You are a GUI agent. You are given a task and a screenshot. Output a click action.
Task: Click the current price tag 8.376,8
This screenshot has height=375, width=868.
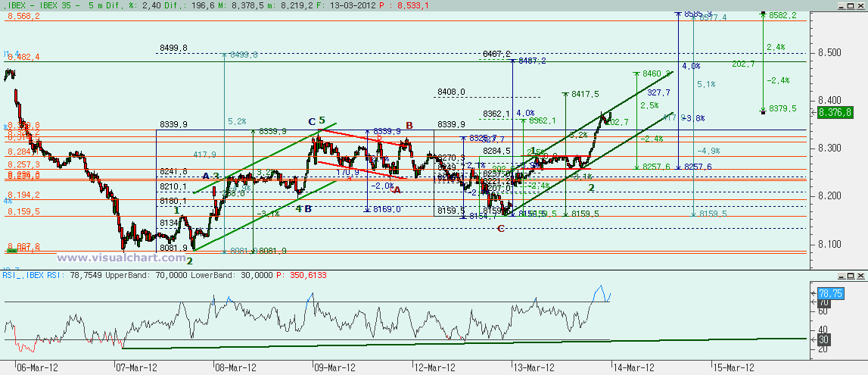coord(834,112)
